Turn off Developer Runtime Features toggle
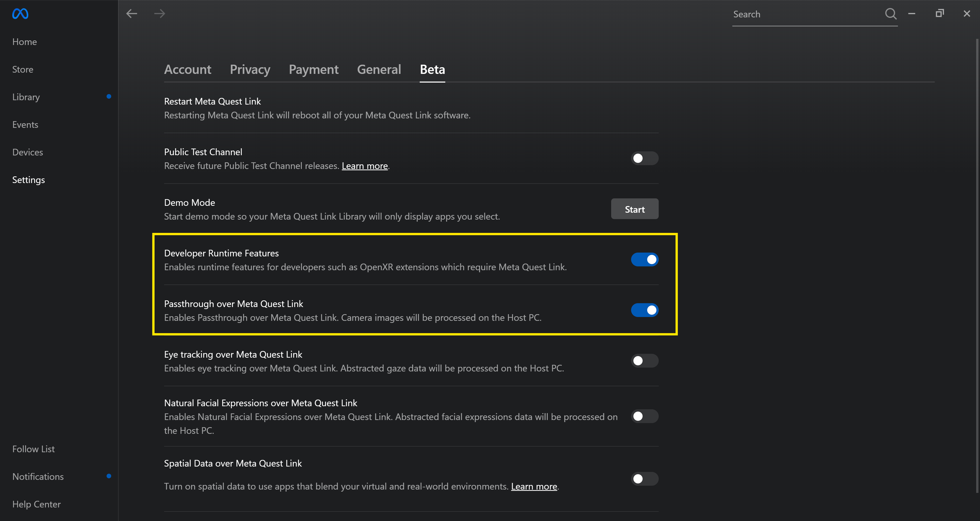This screenshot has width=980, height=521. click(644, 259)
